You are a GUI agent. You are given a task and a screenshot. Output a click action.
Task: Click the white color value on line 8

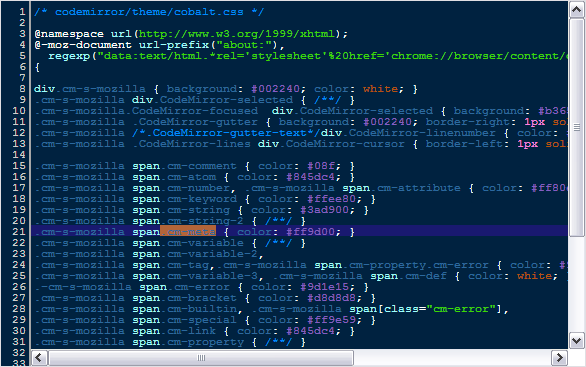click(x=380, y=89)
